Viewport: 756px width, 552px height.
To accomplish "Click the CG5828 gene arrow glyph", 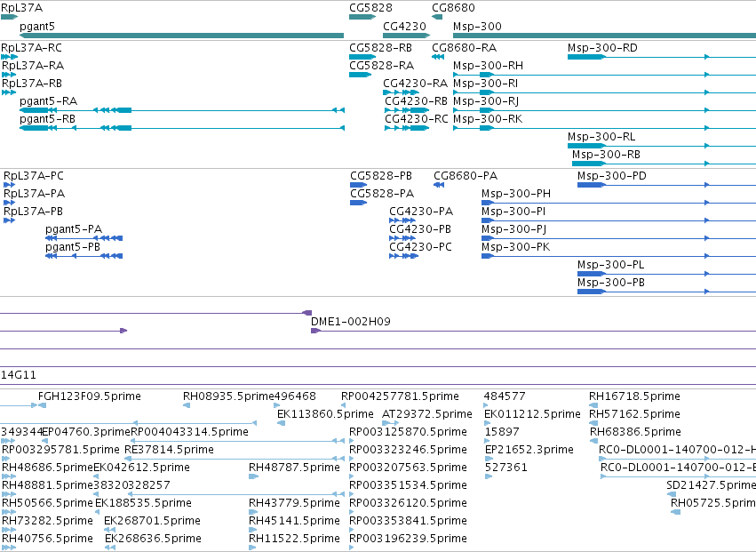I will [x=362, y=18].
